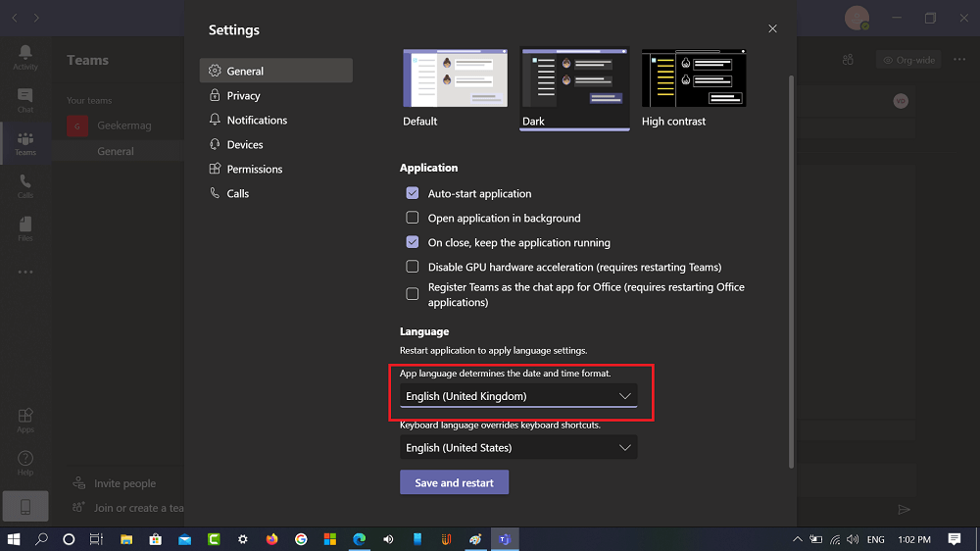Open Firefox from the taskbar
The image size is (980, 551).
(x=271, y=539)
